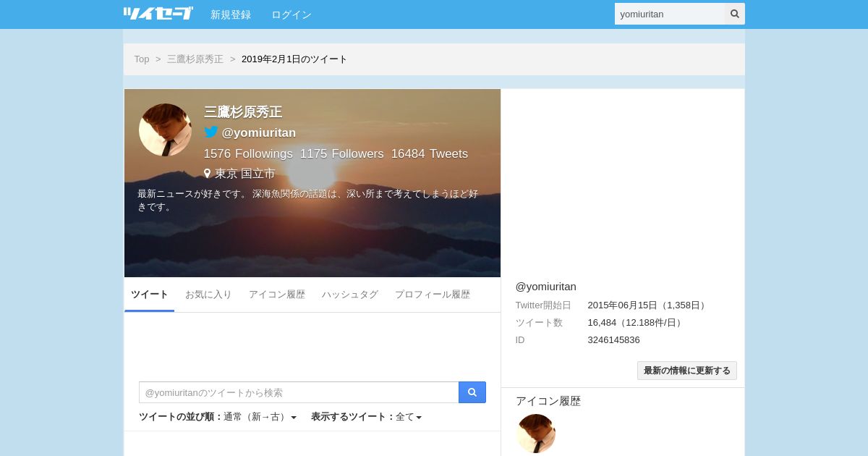The height and width of the screenshot is (456, 868).
Task: Open the 表示するツイート 全て dropdown
Action: click(x=409, y=417)
